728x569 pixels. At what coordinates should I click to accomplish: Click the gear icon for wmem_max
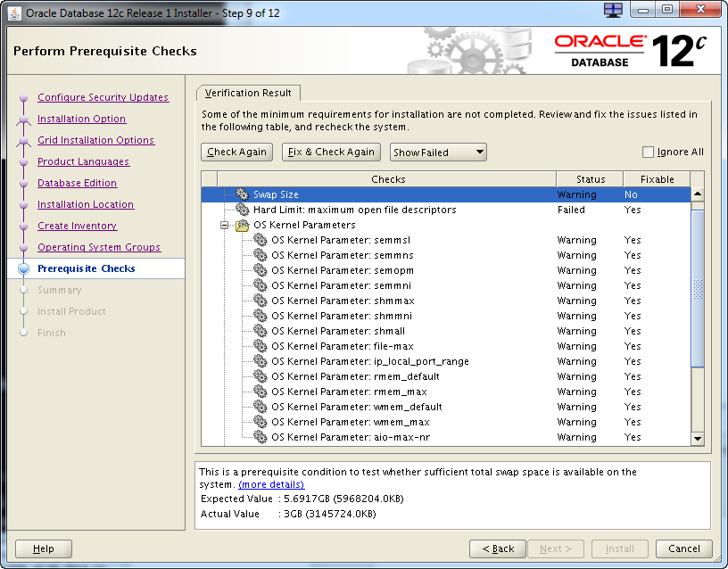[x=260, y=422]
